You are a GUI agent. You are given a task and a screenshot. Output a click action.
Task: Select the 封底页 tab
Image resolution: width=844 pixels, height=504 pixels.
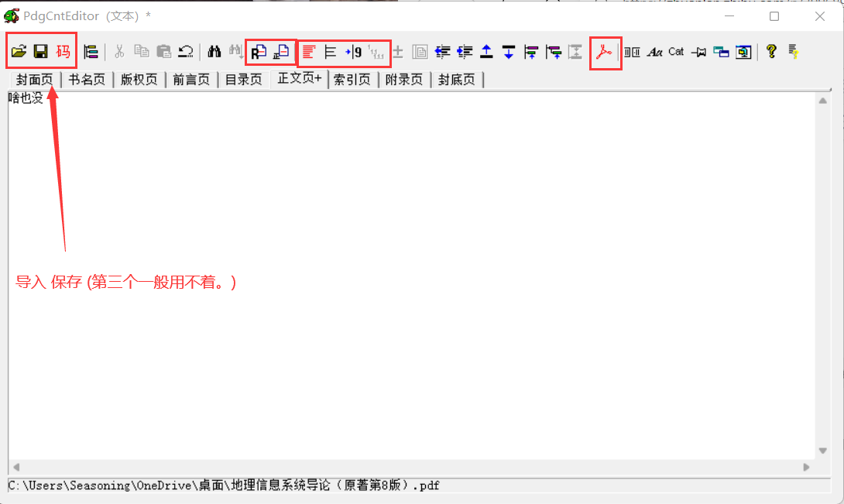point(457,78)
